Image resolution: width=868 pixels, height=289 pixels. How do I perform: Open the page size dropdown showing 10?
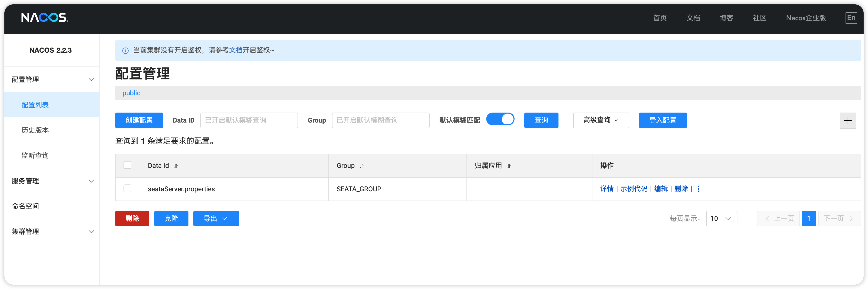pos(721,218)
